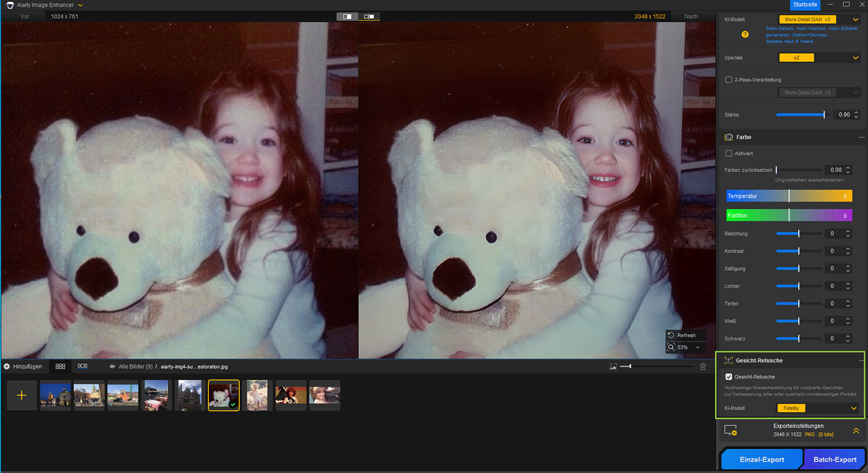This screenshot has width=868, height=473.
Task: Expand the Exporteinstellungen panel
Action: (856, 431)
